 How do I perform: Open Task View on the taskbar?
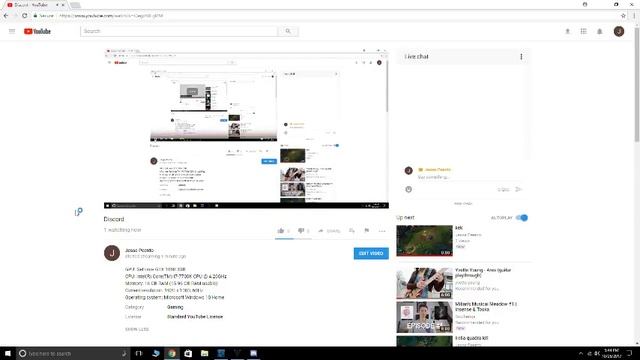click(x=139, y=353)
